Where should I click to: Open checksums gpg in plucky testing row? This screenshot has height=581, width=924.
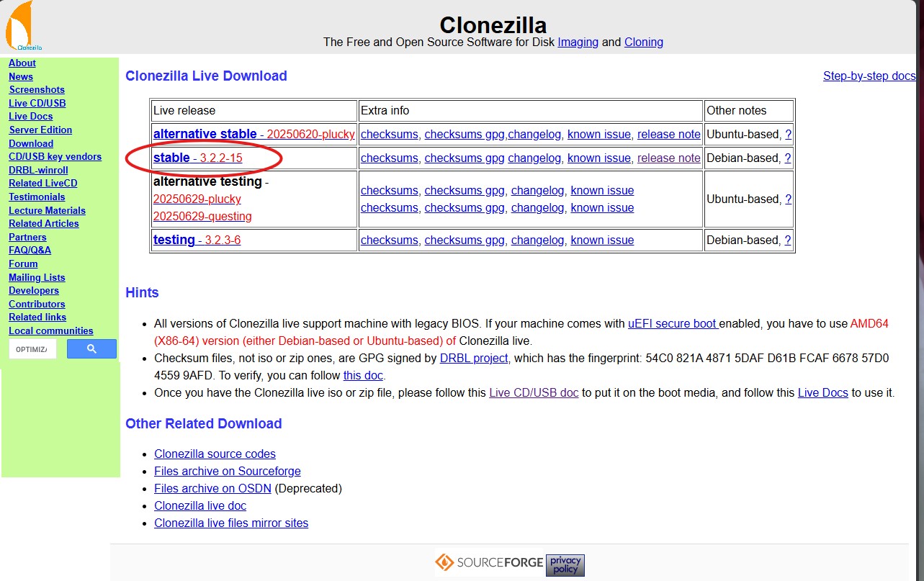[x=465, y=190]
